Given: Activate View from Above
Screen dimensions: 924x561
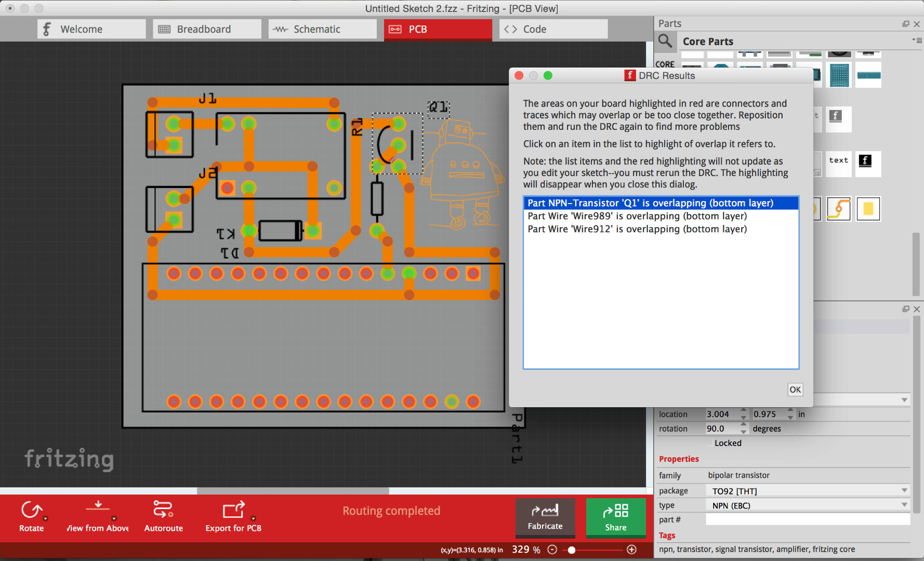Looking at the screenshot, I should pos(97,517).
